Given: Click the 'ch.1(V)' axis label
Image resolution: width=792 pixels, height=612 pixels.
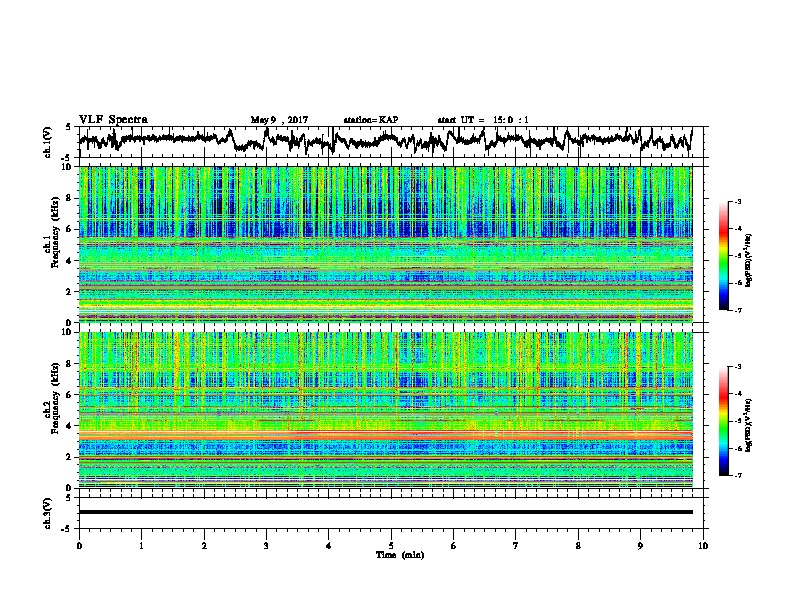Looking at the screenshot, I should (47, 142).
